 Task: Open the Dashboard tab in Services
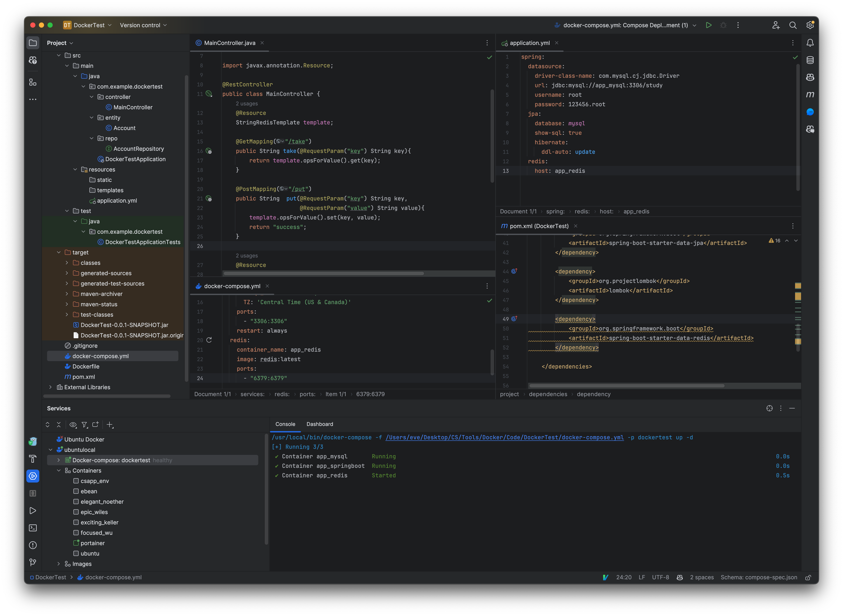pyautogui.click(x=320, y=424)
